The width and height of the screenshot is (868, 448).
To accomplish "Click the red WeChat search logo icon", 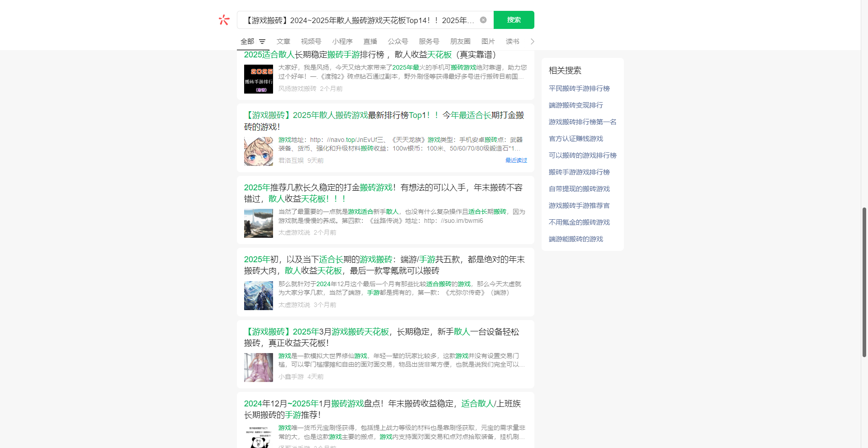I will 224,20.
